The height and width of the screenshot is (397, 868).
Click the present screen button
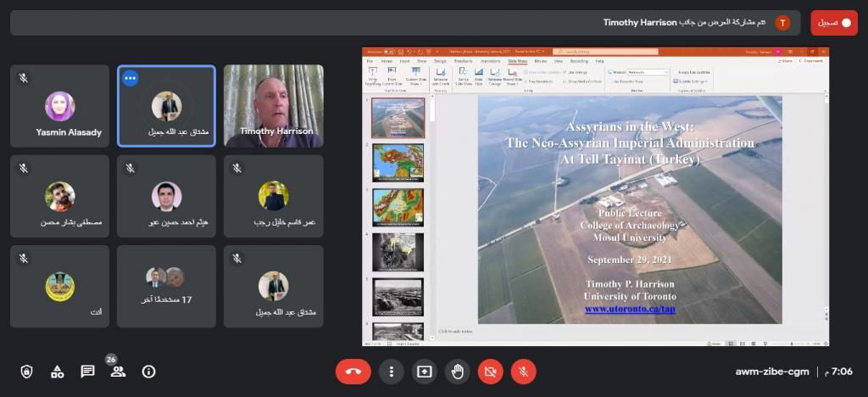point(424,371)
